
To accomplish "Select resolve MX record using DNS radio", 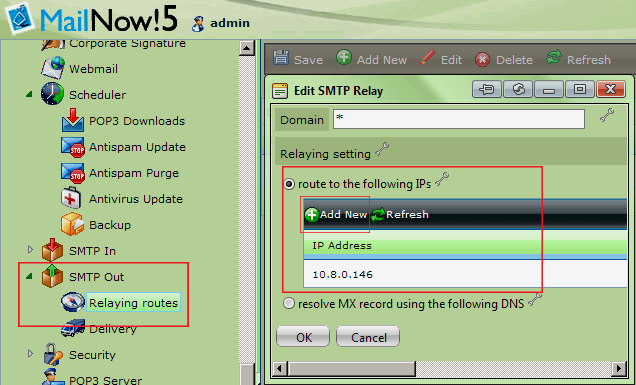I will click(x=289, y=303).
